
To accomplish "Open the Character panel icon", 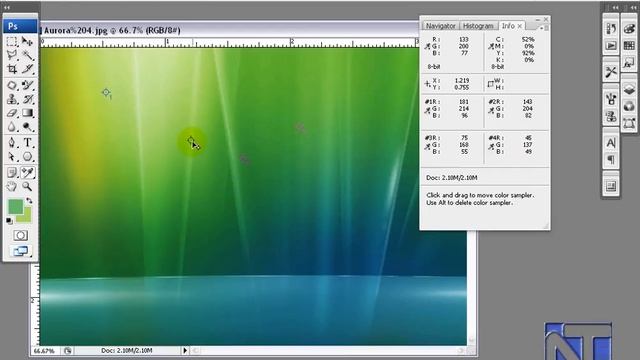I will coord(611,143).
